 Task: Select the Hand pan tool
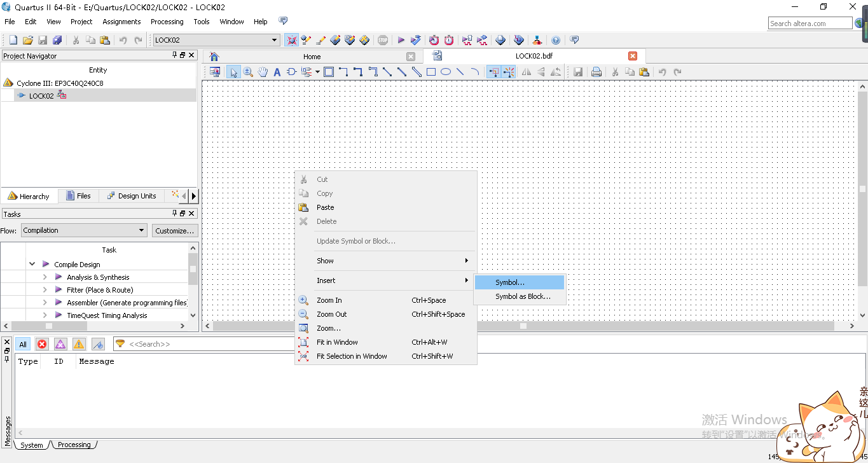(x=263, y=72)
